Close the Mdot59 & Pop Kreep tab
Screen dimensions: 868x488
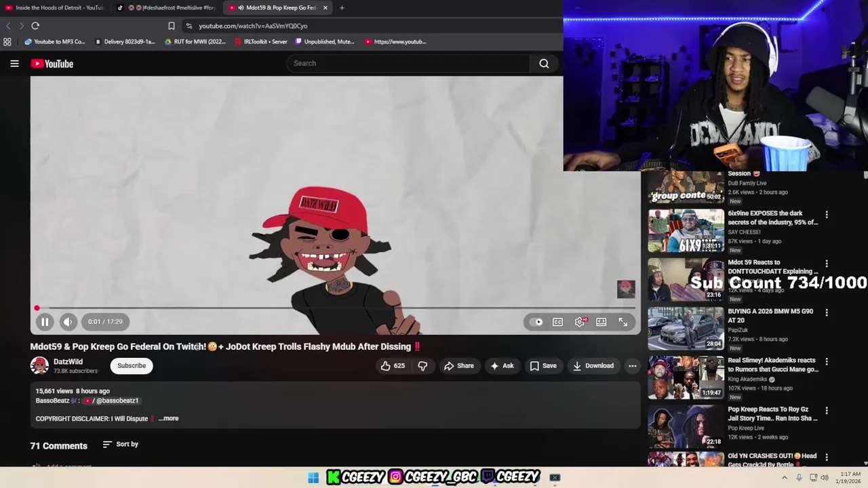pos(325,7)
